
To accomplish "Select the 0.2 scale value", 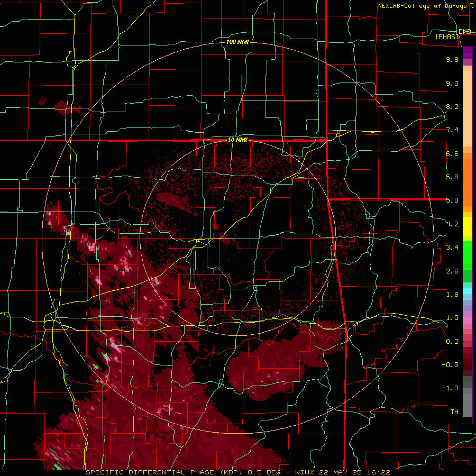I will point(452,342).
